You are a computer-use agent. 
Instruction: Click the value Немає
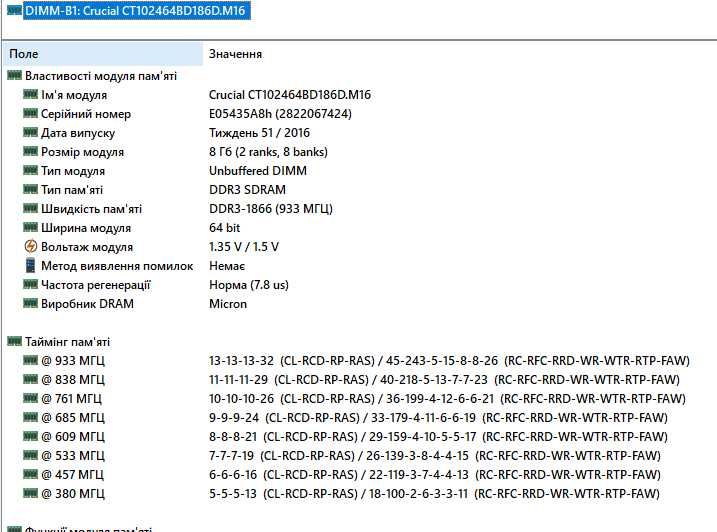pyautogui.click(x=227, y=266)
